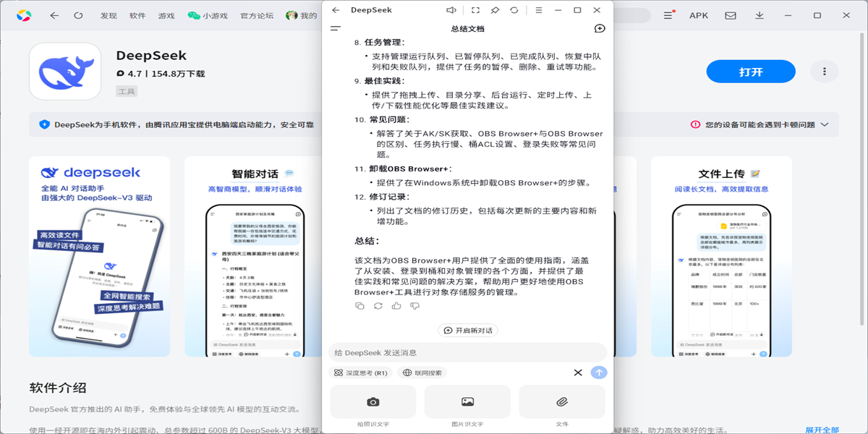Regenerate the answer using the refresh icon
The height and width of the screenshot is (434, 868).
click(x=378, y=306)
